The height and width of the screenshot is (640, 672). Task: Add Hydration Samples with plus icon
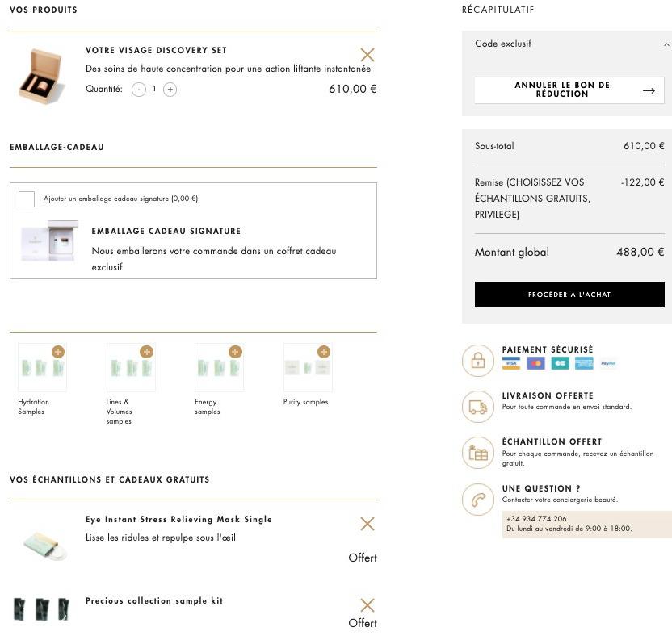pos(58,352)
